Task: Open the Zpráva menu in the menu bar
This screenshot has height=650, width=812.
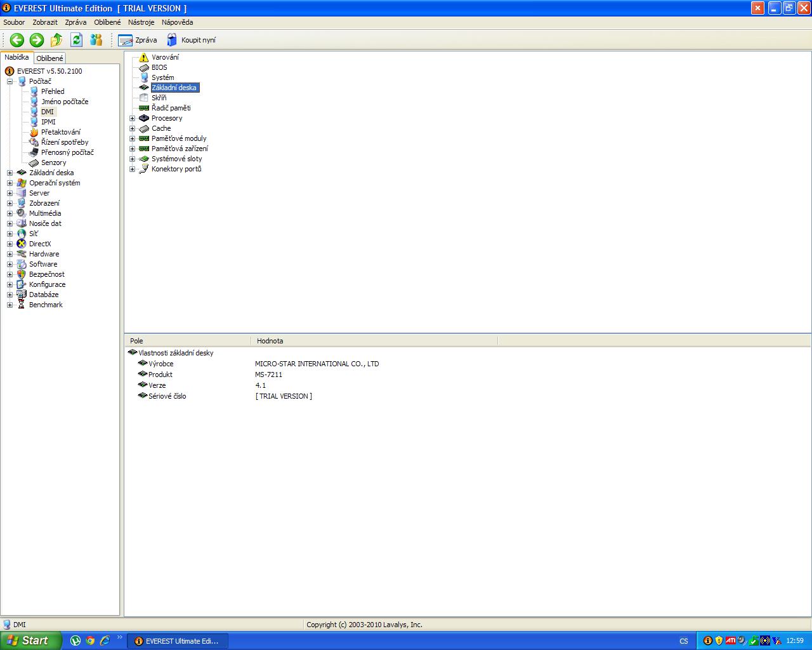Action: click(x=75, y=22)
